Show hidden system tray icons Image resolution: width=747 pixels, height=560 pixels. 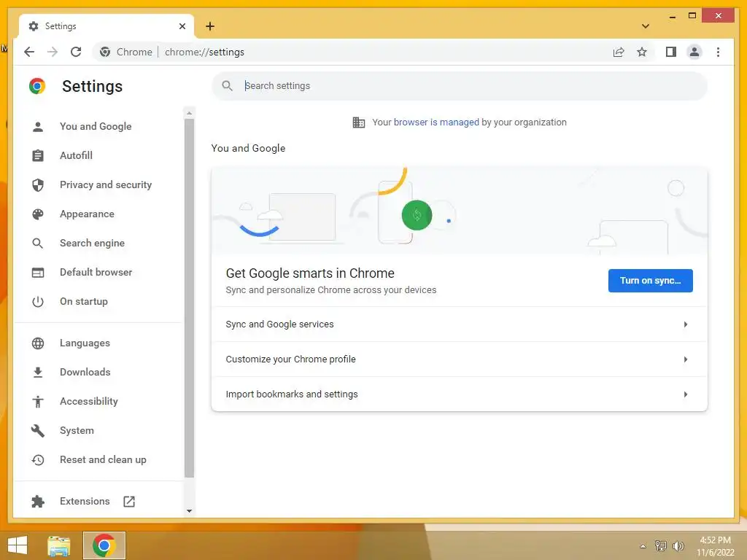point(643,546)
